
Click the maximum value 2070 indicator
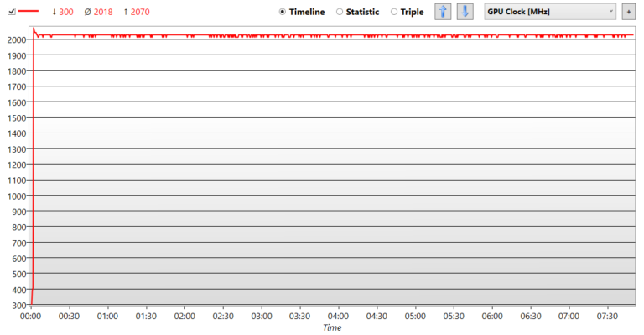[x=137, y=12]
